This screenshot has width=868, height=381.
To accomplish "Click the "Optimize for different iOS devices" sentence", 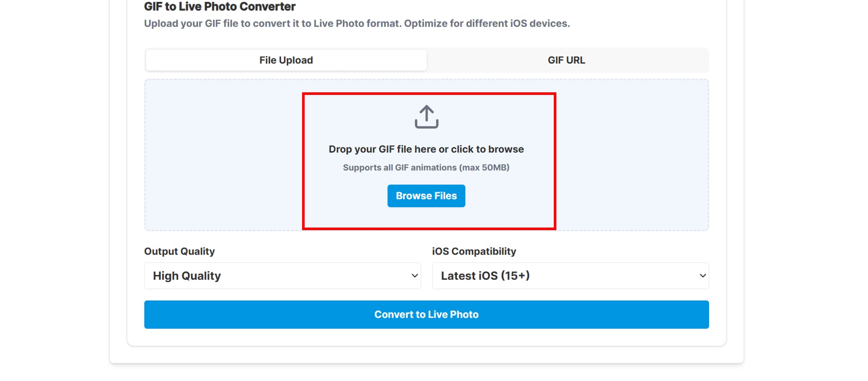I will (x=487, y=23).
